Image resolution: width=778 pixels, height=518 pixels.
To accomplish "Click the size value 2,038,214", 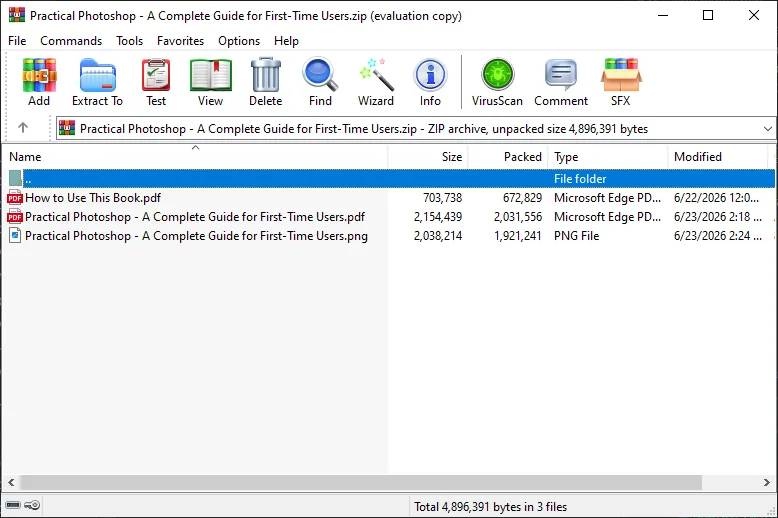I will [x=438, y=236].
